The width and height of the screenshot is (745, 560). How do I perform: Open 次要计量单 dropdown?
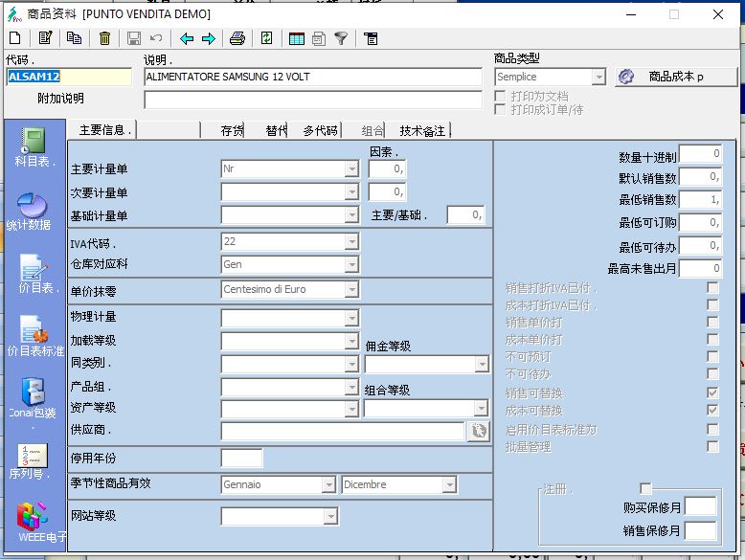pyautogui.click(x=351, y=191)
